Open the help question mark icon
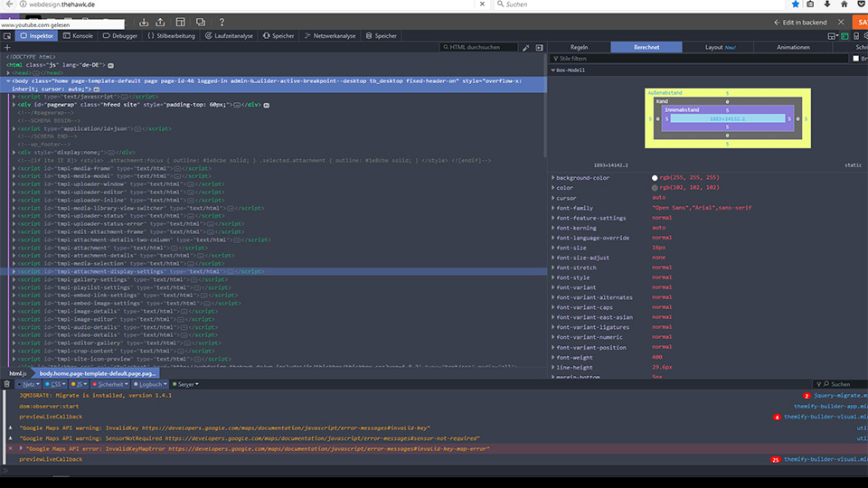The width and height of the screenshot is (868, 488). [222, 22]
